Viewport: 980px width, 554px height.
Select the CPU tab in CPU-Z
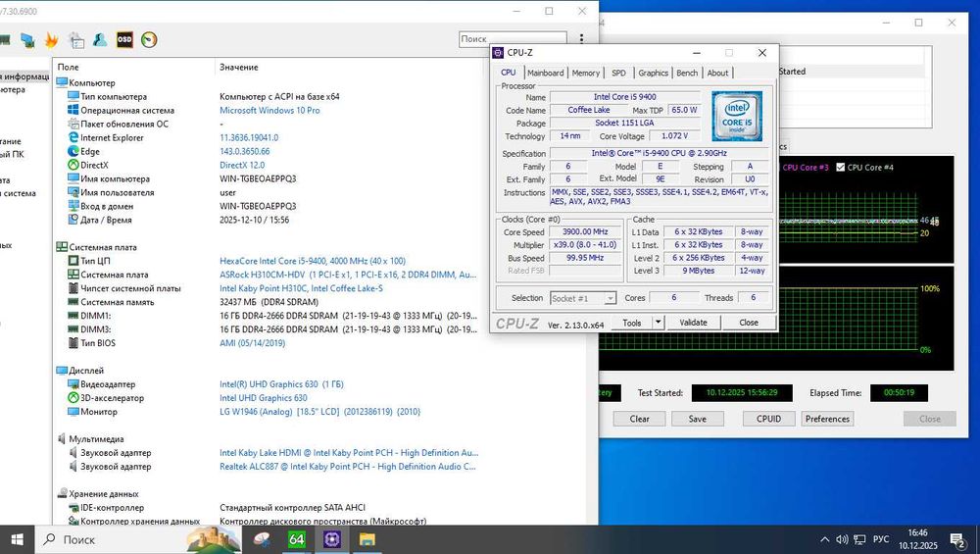pyautogui.click(x=508, y=73)
